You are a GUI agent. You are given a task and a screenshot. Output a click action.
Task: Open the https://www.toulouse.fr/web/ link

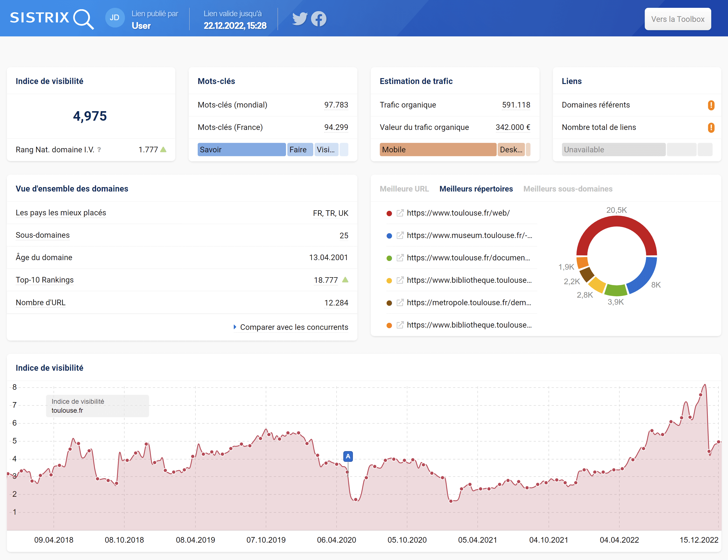click(458, 213)
